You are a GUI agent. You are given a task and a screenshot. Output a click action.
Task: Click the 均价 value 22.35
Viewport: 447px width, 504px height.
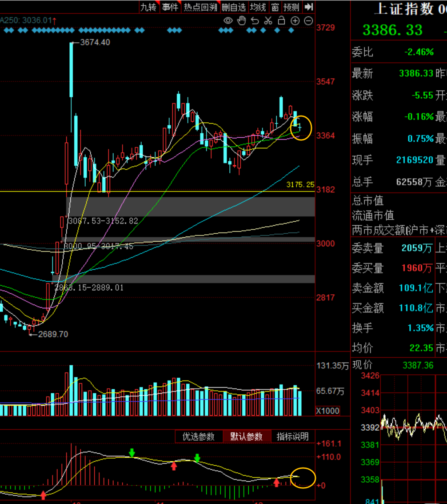[422, 348]
